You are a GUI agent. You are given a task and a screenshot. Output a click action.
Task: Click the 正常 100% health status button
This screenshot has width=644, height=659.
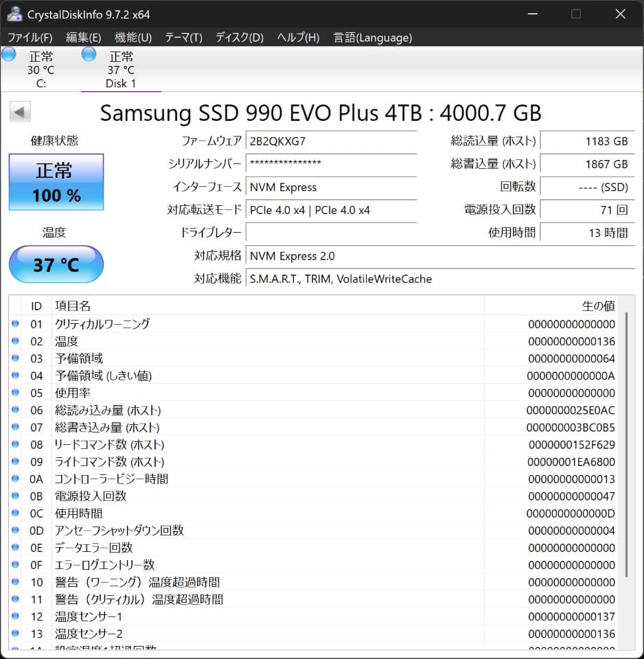(56, 181)
